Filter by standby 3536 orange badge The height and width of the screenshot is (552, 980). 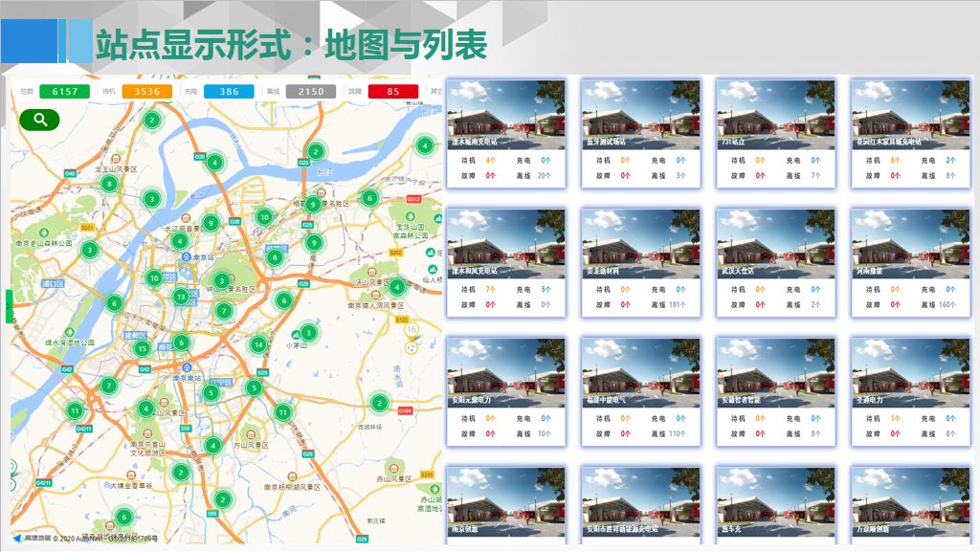tap(146, 92)
